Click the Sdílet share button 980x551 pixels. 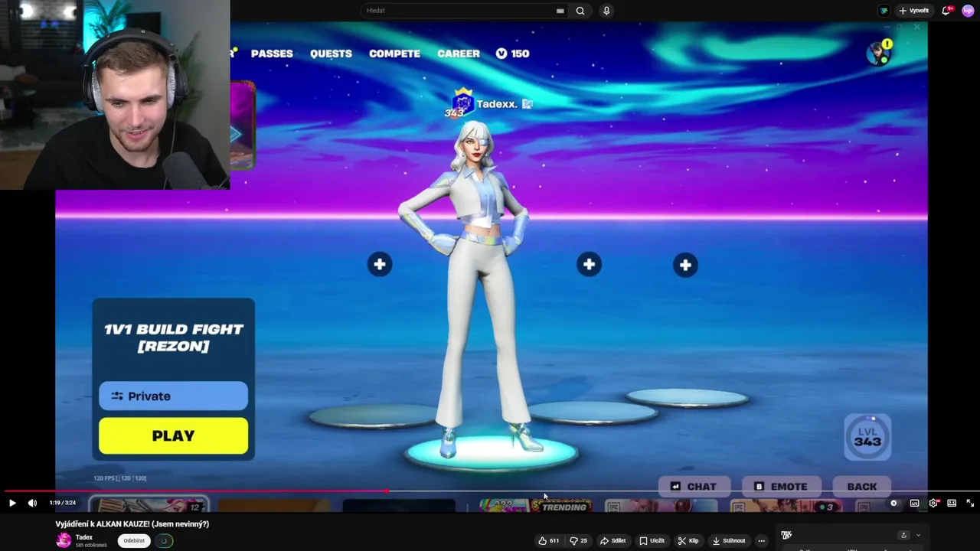(613, 541)
